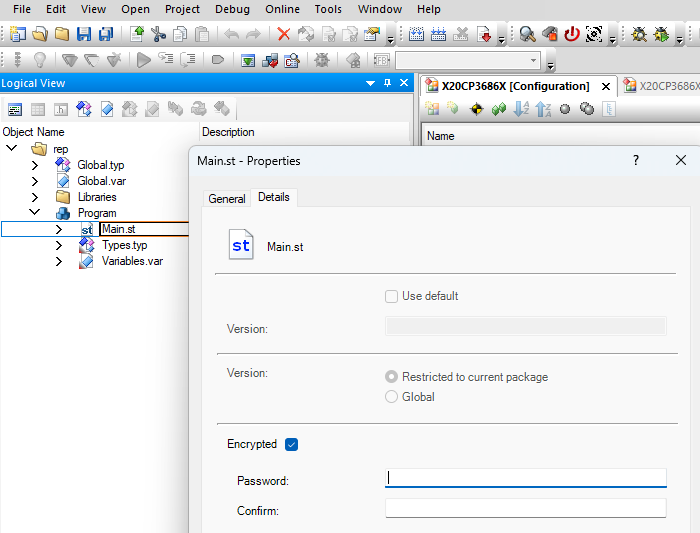The image size is (700, 533).
Task: Open the Online menu
Action: coord(282,9)
